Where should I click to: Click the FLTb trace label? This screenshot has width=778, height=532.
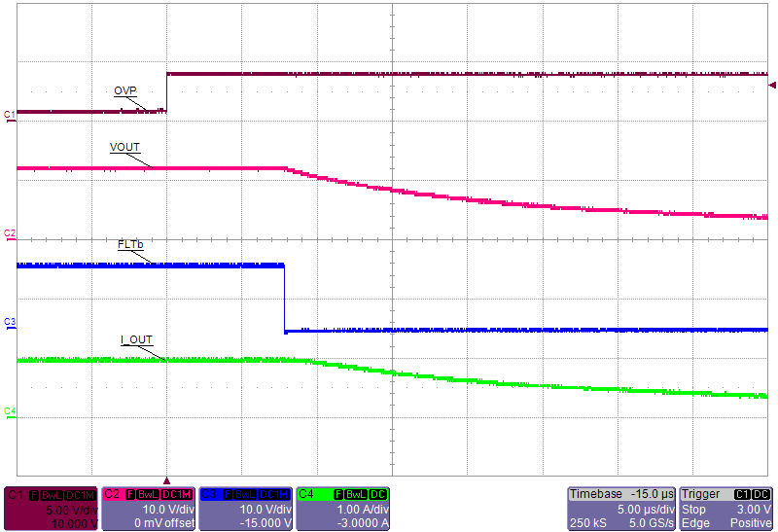coord(130,244)
